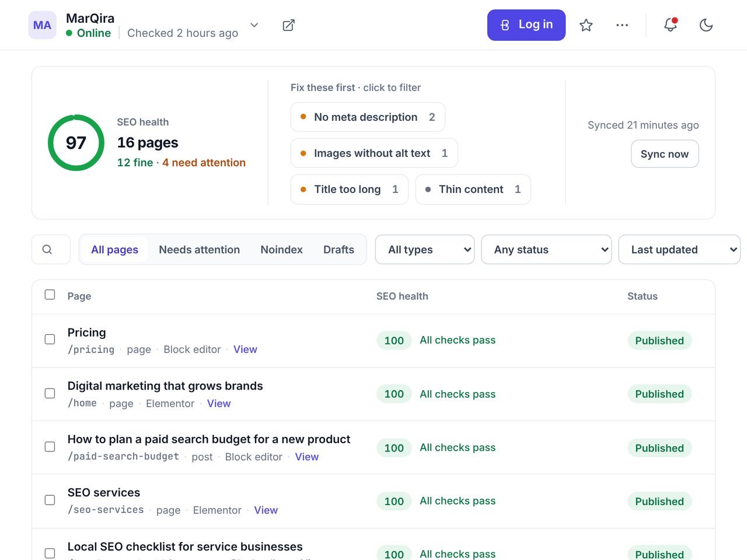Show the Needs attention tab

[200, 250]
